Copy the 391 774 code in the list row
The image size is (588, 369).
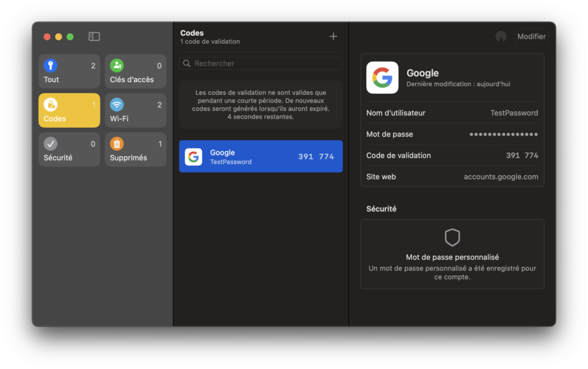pyautogui.click(x=316, y=156)
